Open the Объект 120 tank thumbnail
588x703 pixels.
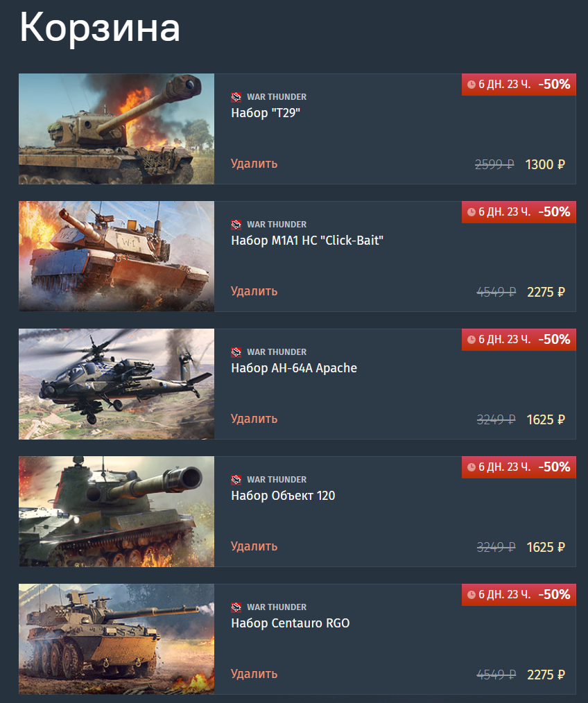(x=116, y=512)
